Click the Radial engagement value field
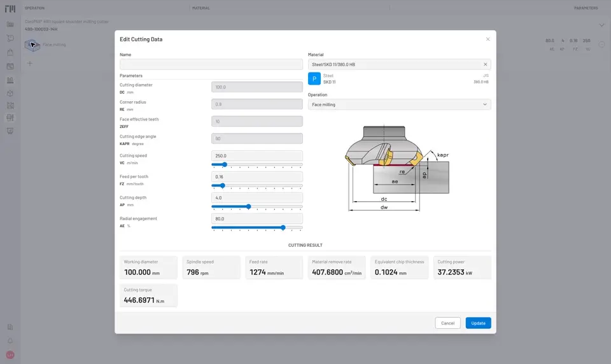Screen dimensions: 611x364 click(256, 219)
